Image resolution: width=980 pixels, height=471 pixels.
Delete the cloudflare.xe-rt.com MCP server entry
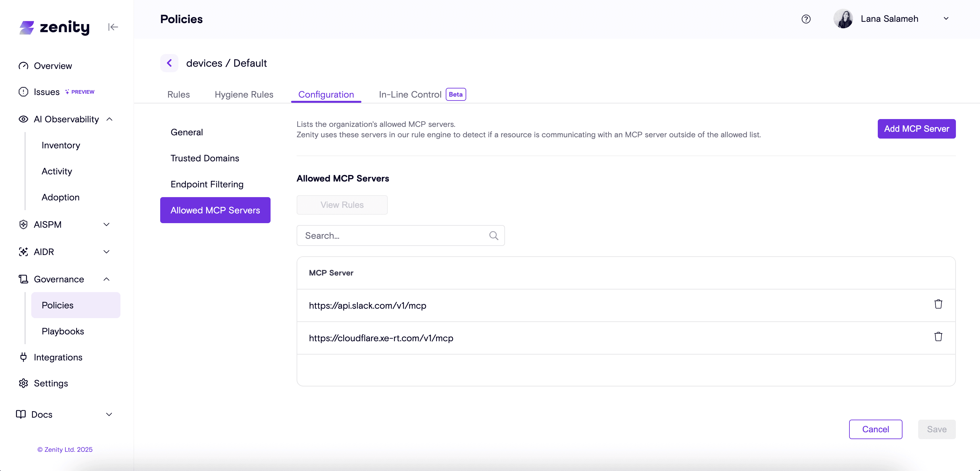pyautogui.click(x=938, y=337)
